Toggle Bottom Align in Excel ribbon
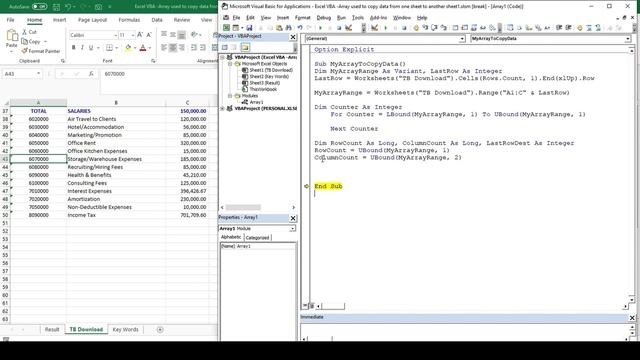This screenshot has height=360, width=640. tap(182, 35)
